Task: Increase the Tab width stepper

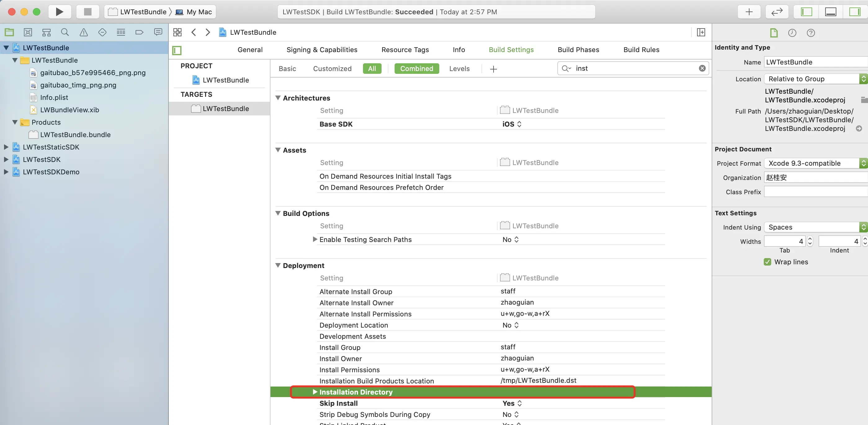Action: (x=810, y=239)
